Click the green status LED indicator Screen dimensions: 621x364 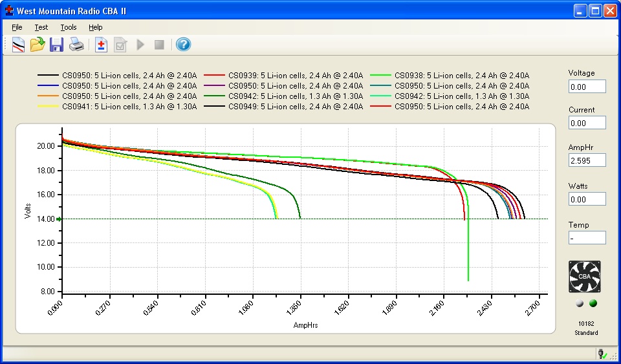[x=593, y=303]
